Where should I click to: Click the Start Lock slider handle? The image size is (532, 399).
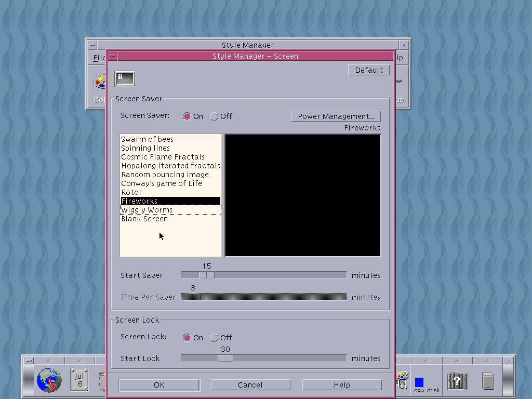click(225, 358)
